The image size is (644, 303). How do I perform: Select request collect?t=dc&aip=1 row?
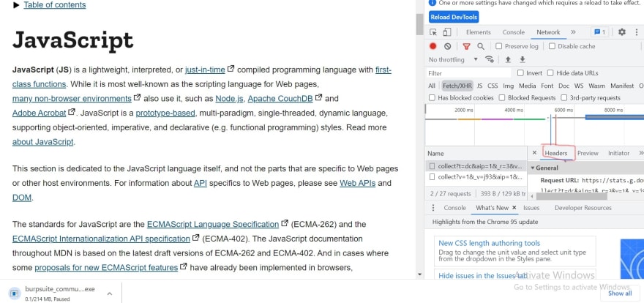point(476,166)
